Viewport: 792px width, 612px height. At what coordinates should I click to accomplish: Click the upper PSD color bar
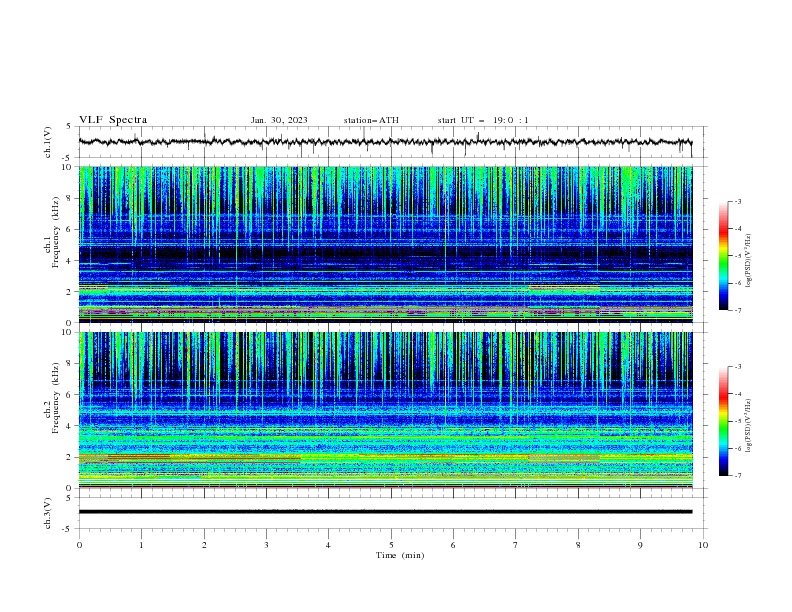723,256
